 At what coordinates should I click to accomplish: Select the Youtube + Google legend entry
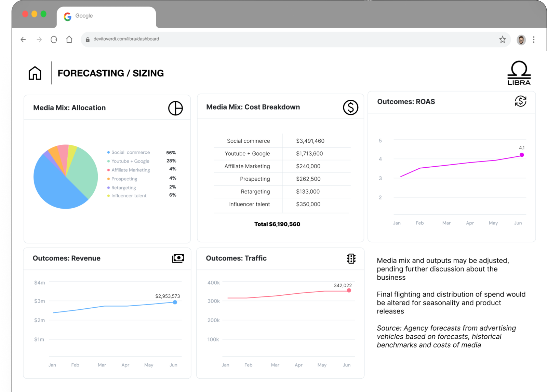click(x=130, y=161)
